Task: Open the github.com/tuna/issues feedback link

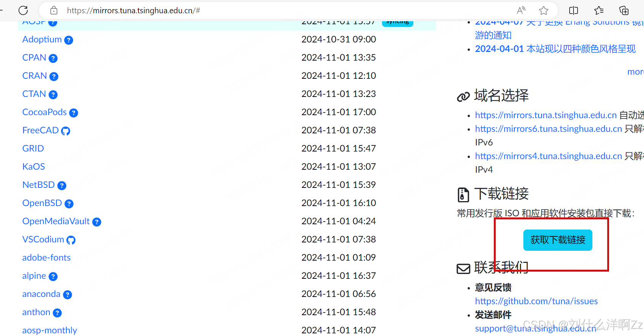Action: click(x=536, y=301)
